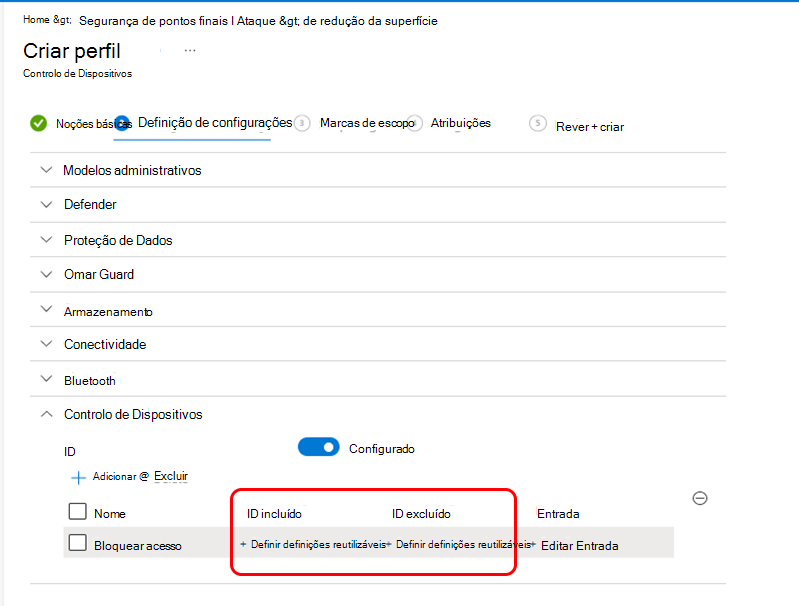This screenshot has height=606, width=799.
Task: Open the Atribuições tab
Action: (x=461, y=123)
